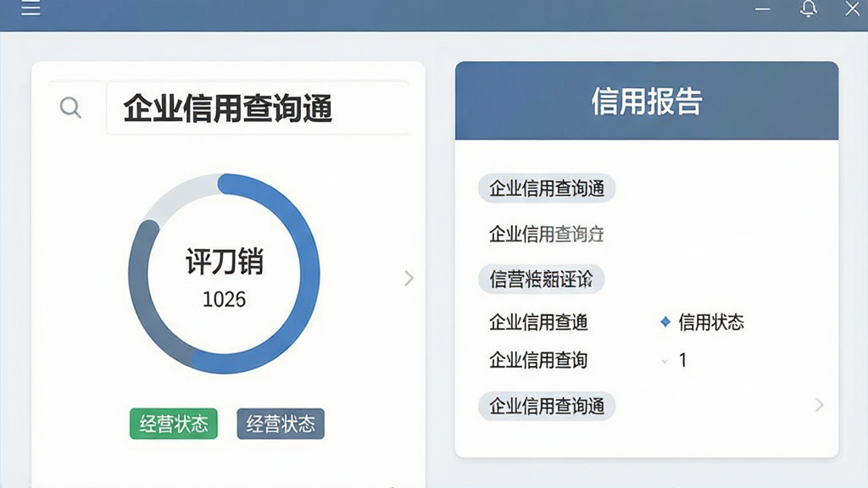This screenshot has width=868, height=488.
Task: Click the 企业信用查询通 search field
Action: (x=258, y=108)
